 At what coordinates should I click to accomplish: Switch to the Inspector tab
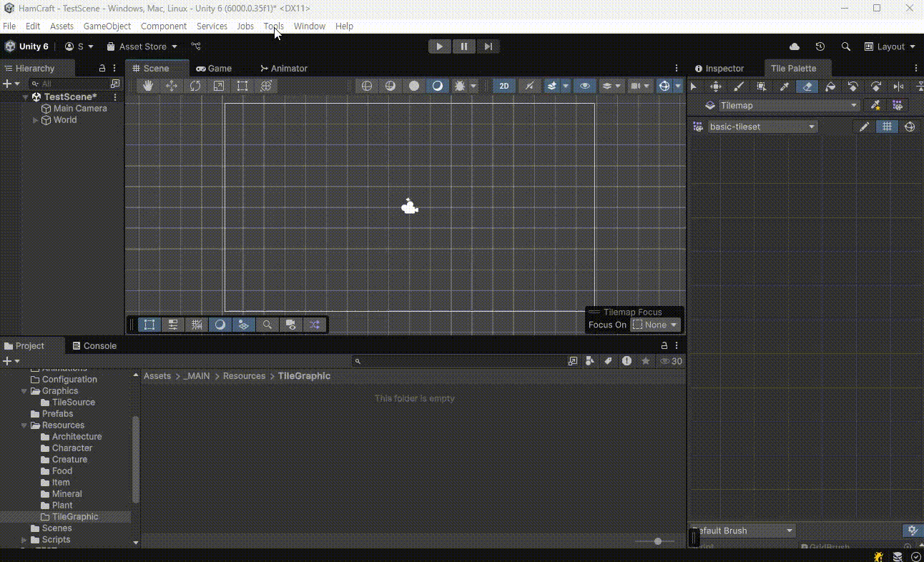pos(719,69)
